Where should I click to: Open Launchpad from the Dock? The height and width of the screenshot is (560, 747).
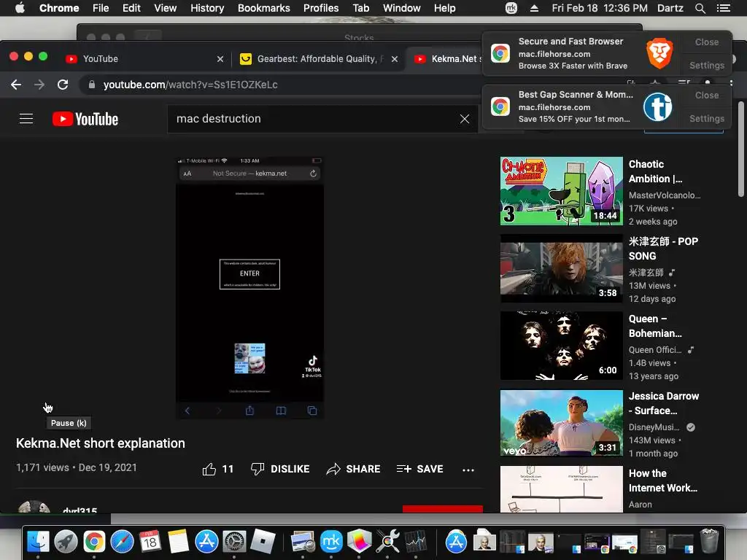tap(66, 542)
